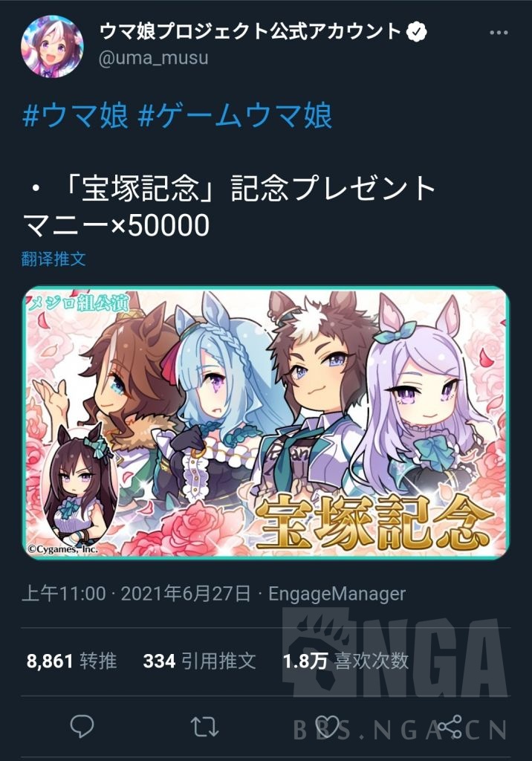Open the tweet's three-dot more menu
Screen dimensions: 532x761
click(x=499, y=33)
